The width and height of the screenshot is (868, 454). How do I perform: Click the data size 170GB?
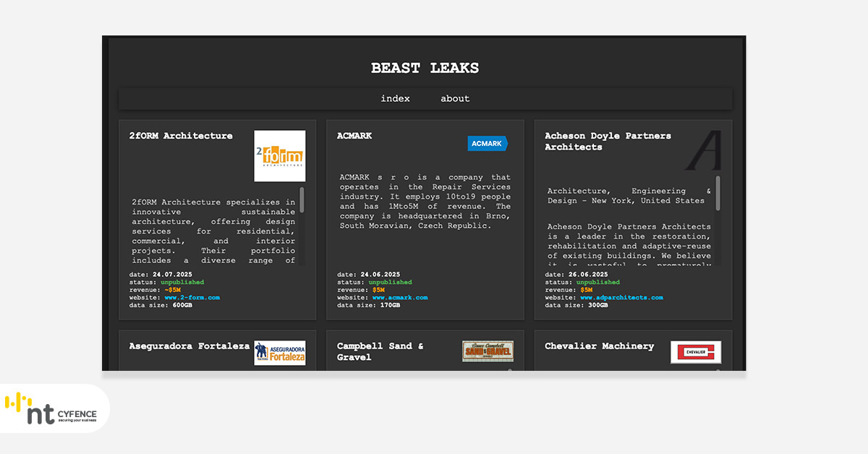coord(390,305)
